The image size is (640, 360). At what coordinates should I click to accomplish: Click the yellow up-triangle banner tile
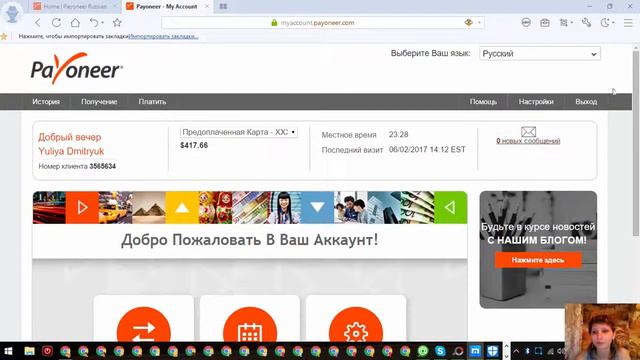(182, 207)
